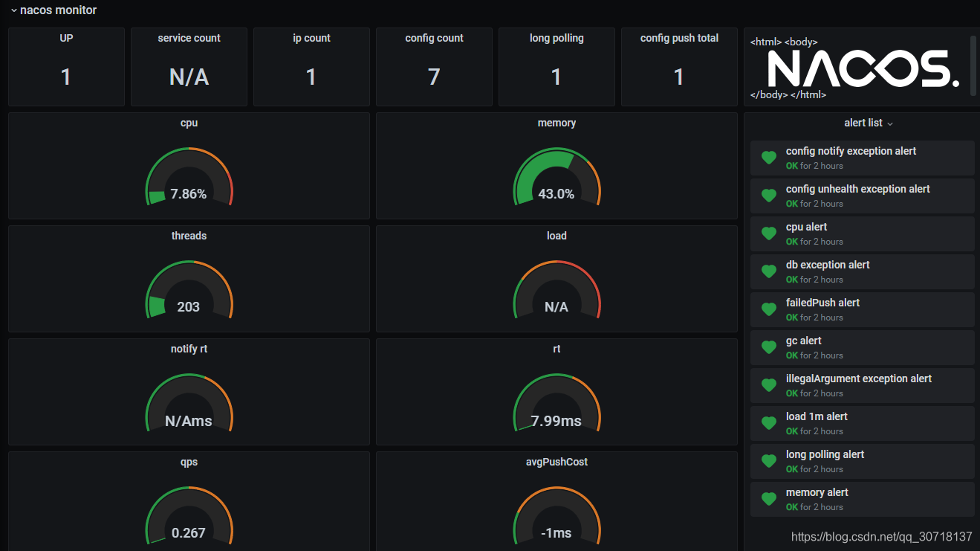Click the nacos monitor row title
This screenshot has height=551, width=980.
59,10
